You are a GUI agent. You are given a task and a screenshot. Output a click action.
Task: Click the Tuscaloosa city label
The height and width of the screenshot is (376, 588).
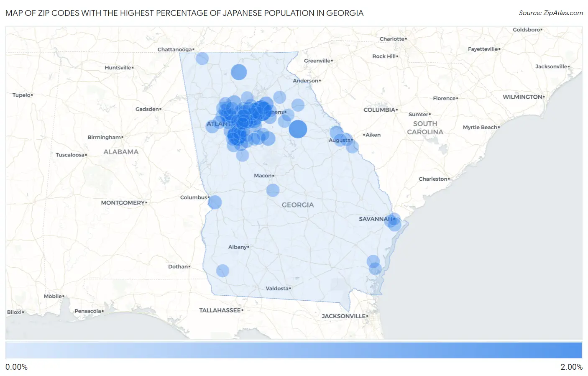[70, 155]
